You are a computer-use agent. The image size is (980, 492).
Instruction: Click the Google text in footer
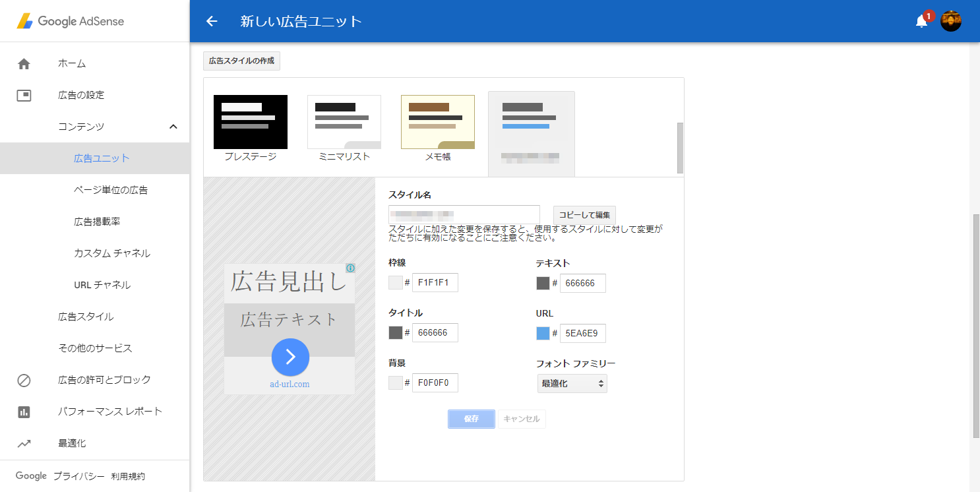31,476
